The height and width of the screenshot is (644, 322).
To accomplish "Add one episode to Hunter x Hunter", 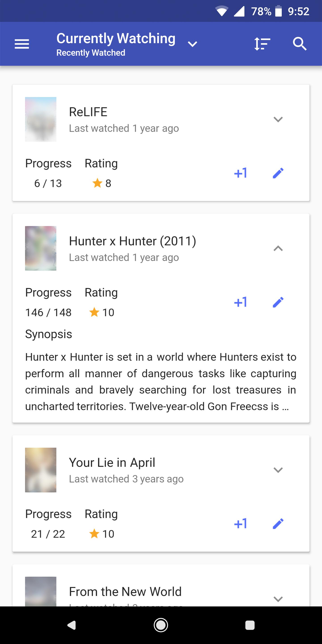I will 241,302.
